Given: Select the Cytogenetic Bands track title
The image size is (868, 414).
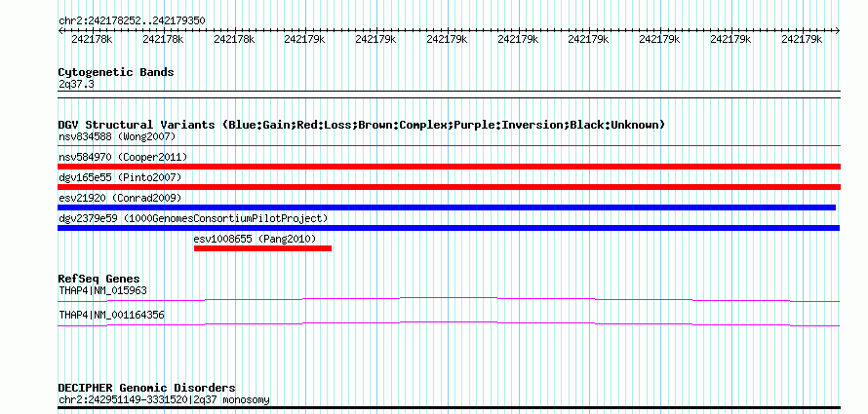Looking at the screenshot, I should click(x=116, y=72).
